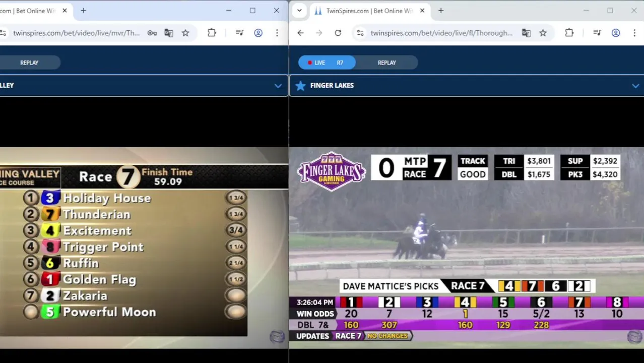Screen dimensions: 644x363
Task: Go forward in the Finger Lakes window
Action: point(319,33)
